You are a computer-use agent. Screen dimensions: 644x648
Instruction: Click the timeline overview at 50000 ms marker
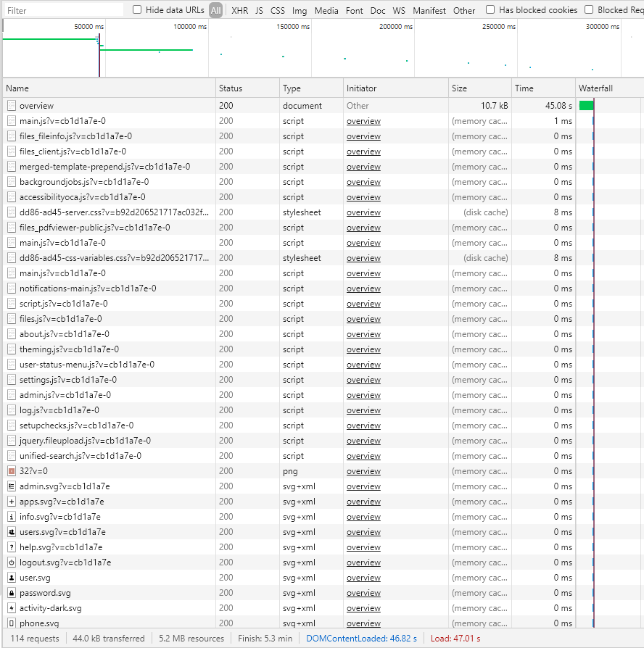click(89, 26)
